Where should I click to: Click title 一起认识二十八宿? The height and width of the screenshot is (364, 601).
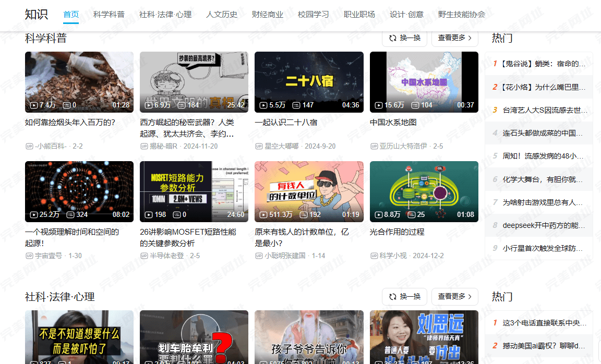click(286, 122)
